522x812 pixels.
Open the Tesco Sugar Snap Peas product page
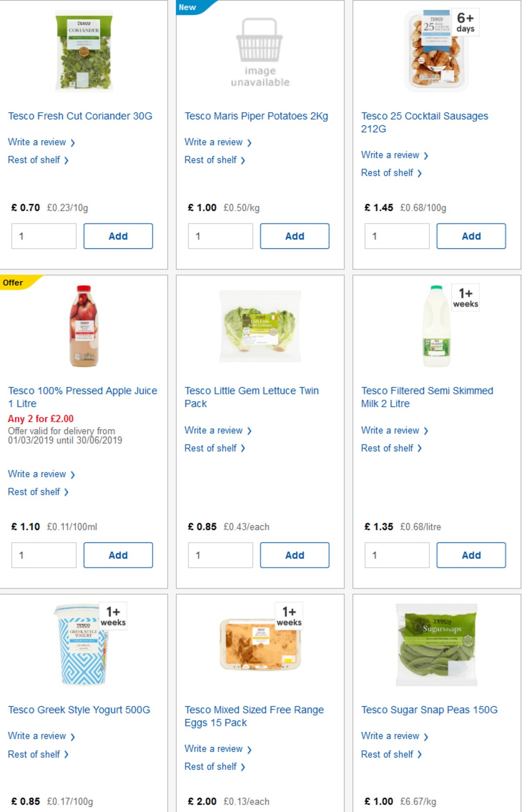click(428, 709)
